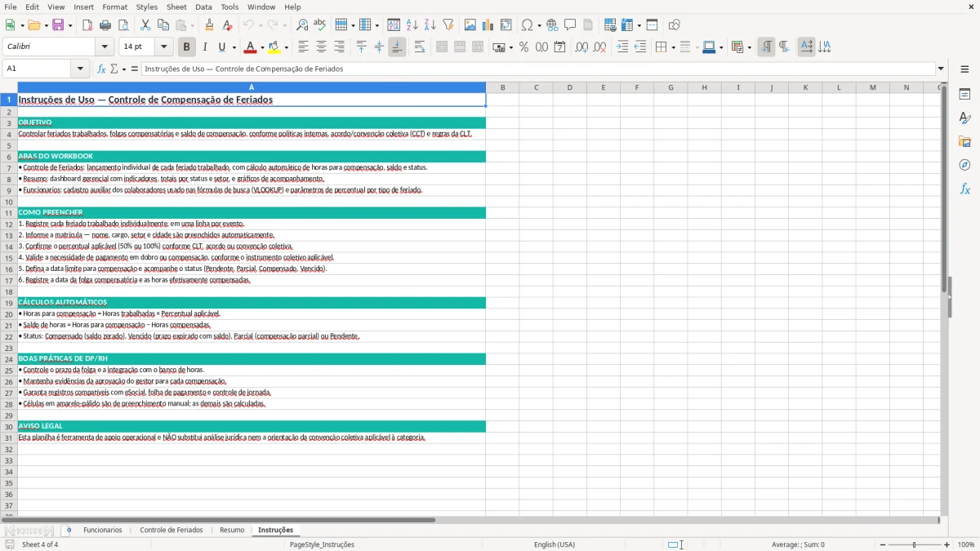Clear direct formatting icon
980x551 pixels.
pyautogui.click(x=227, y=25)
